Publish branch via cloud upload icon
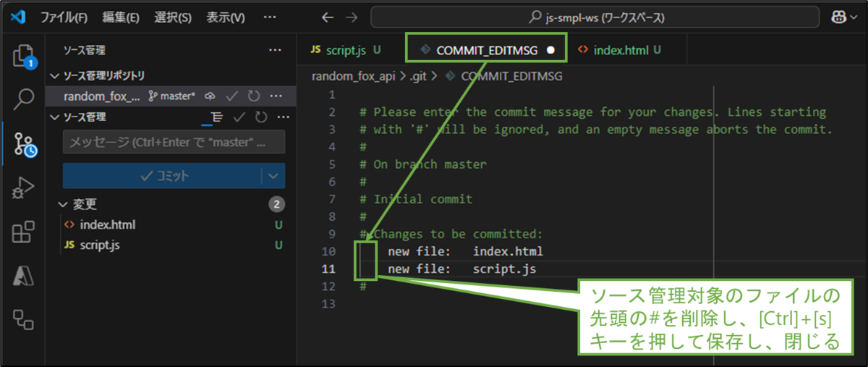The width and height of the screenshot is (868, 367). (x=210, y=96)
